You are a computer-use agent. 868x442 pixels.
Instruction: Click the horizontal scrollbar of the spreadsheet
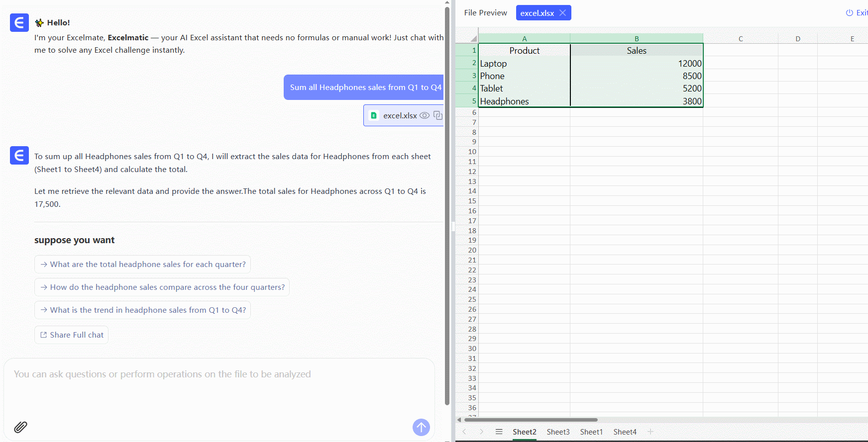531,420
